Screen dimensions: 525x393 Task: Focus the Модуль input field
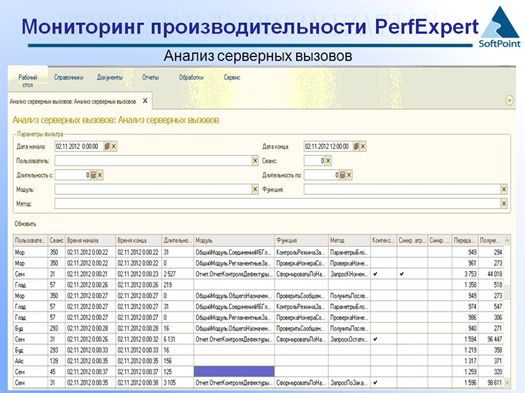[x=153, y=189]
